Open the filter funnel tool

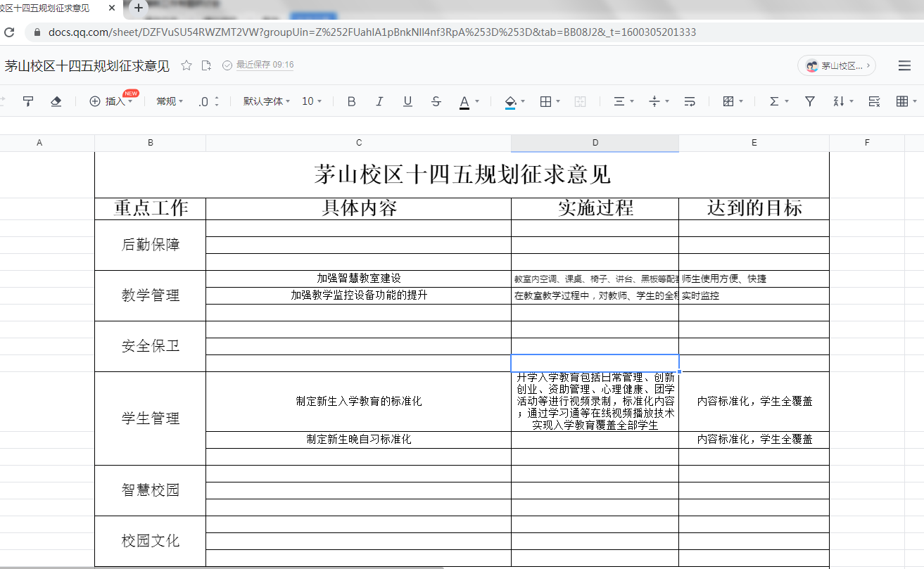[810, 101]
